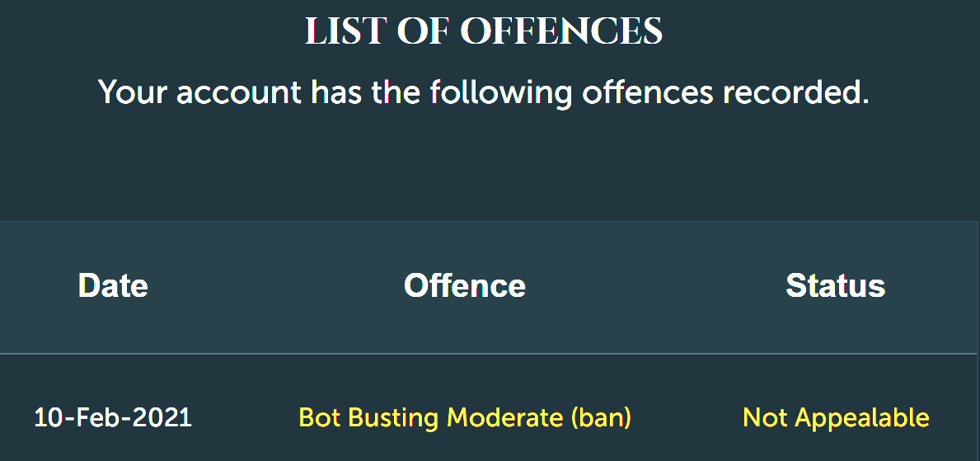This screenshot has width=980, height=461.
Task: Click the LIST OF OFFENCES heading
Action: (484, 31)
